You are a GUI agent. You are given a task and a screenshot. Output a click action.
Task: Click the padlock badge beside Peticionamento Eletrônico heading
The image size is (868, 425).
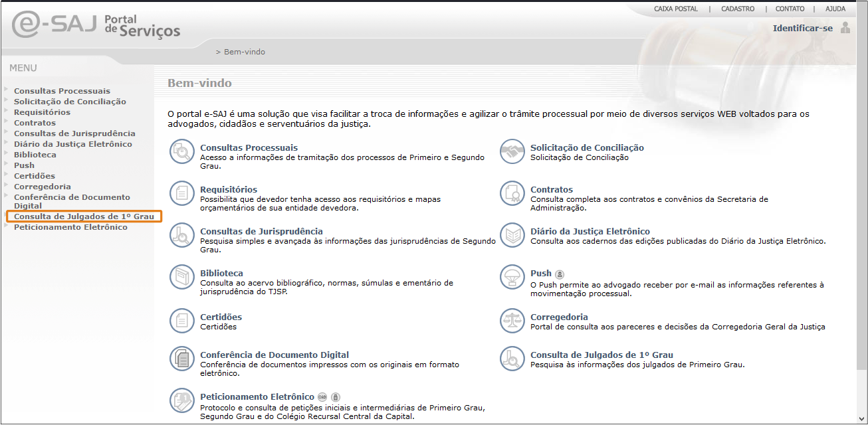click(x=336, y=397)
